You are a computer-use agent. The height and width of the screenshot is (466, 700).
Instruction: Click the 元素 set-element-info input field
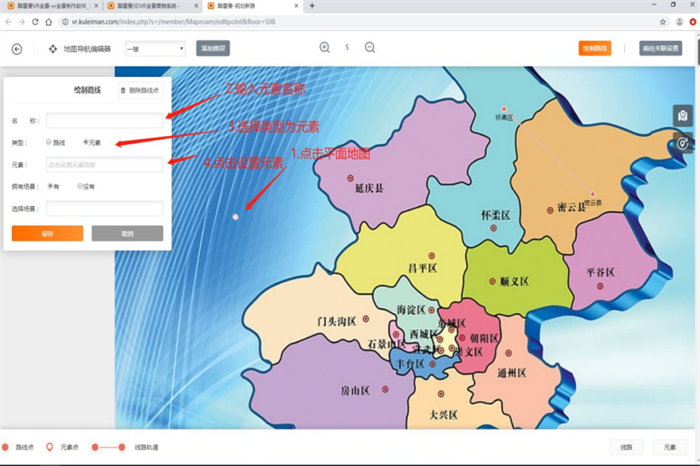pyautogui.click(x=104, y=165)
